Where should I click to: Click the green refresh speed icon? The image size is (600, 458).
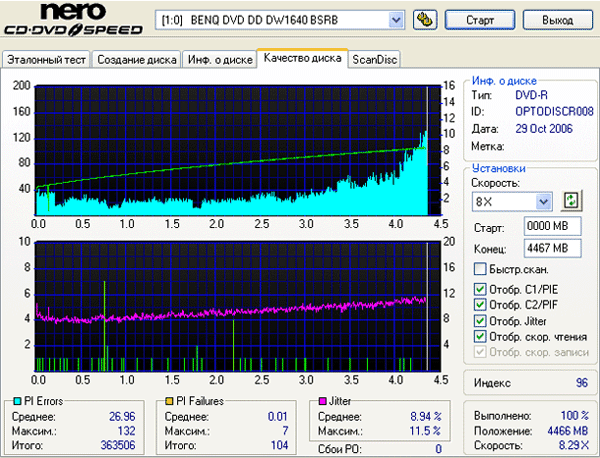pyautogui.click(x=572, y=200)
